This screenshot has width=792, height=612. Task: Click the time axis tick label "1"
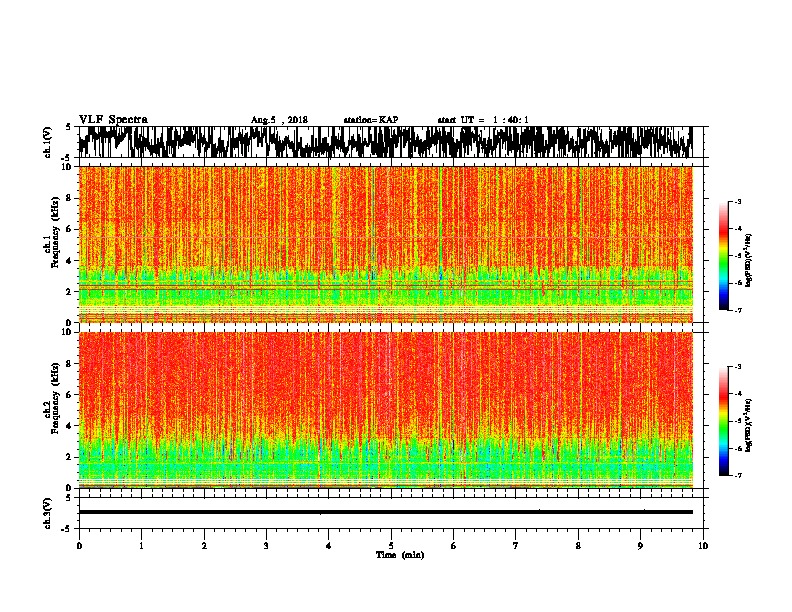click(x=141, y=546)
